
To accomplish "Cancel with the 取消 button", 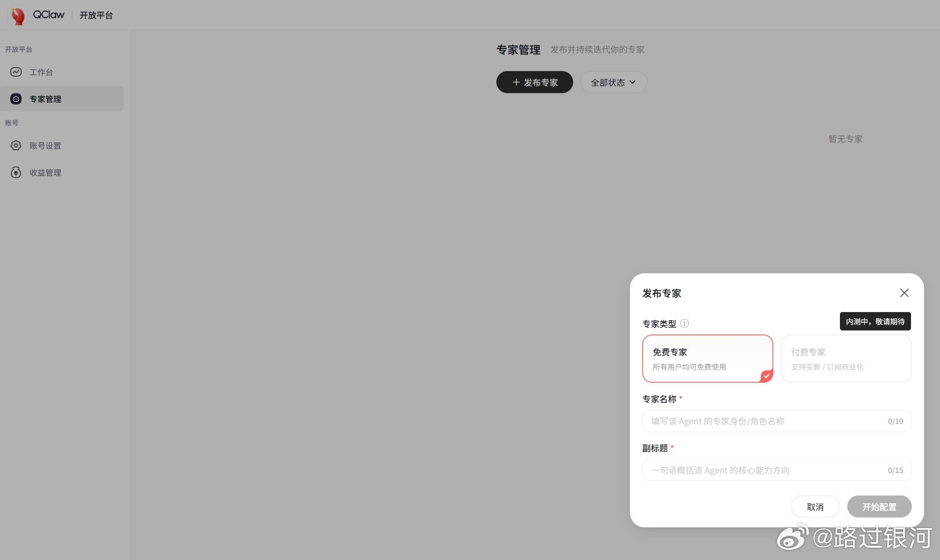I will pyautogui.click(x=815, y=506).
